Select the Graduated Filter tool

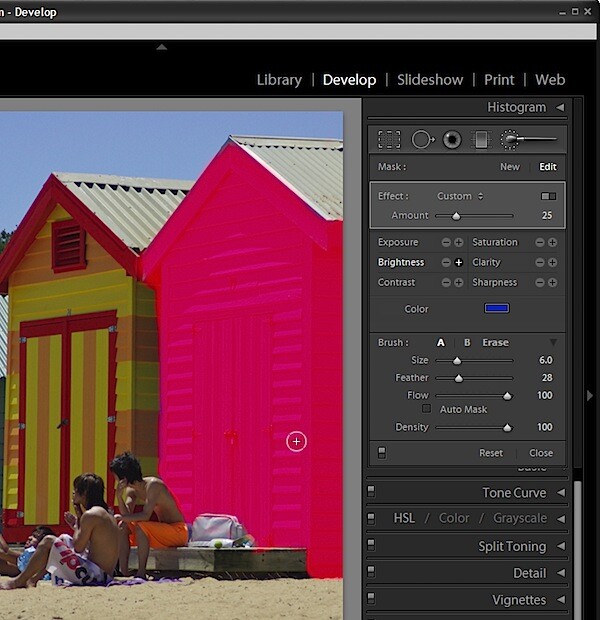[x=481, y=140]
